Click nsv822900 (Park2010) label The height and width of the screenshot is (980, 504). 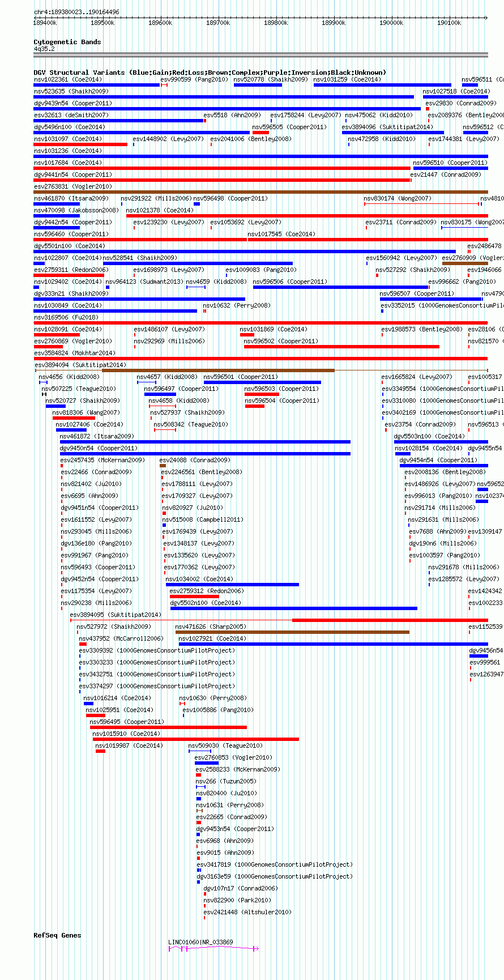[237, 900]
